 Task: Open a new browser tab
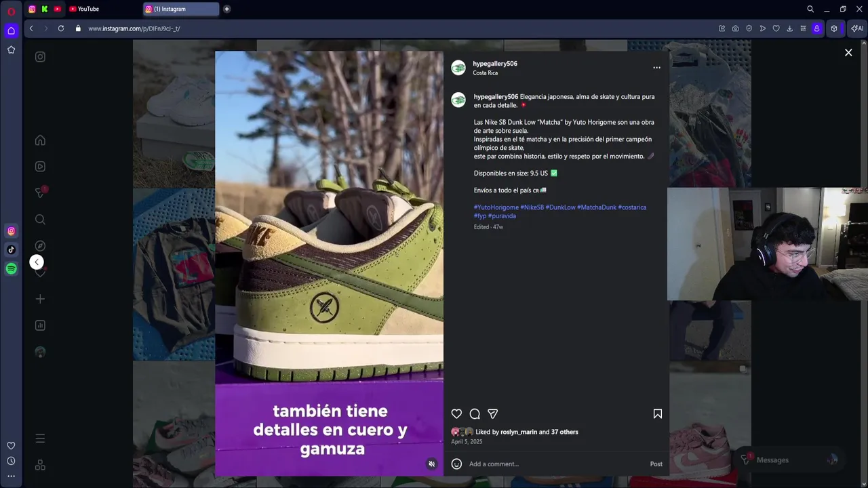[226, 9]
